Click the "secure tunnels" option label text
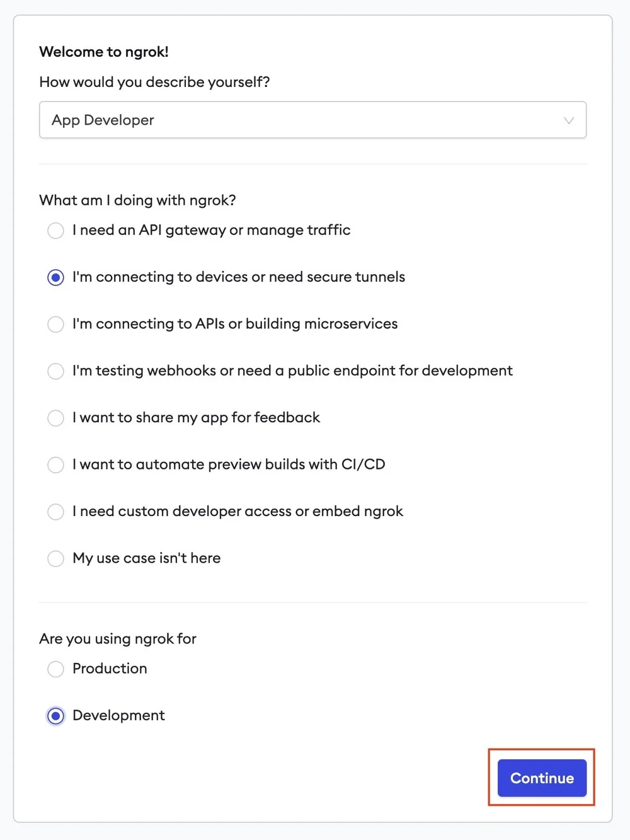The image size is (630, 840). 239,277
